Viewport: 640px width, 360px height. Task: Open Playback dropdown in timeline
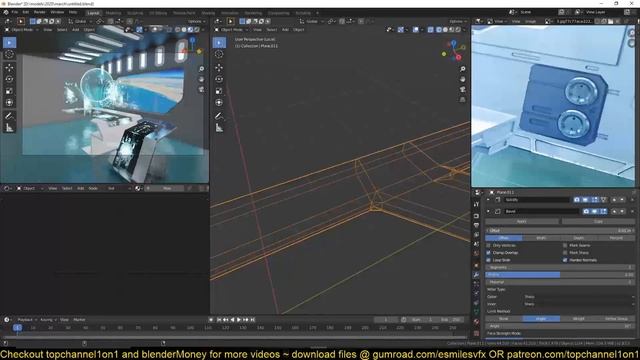27,320
